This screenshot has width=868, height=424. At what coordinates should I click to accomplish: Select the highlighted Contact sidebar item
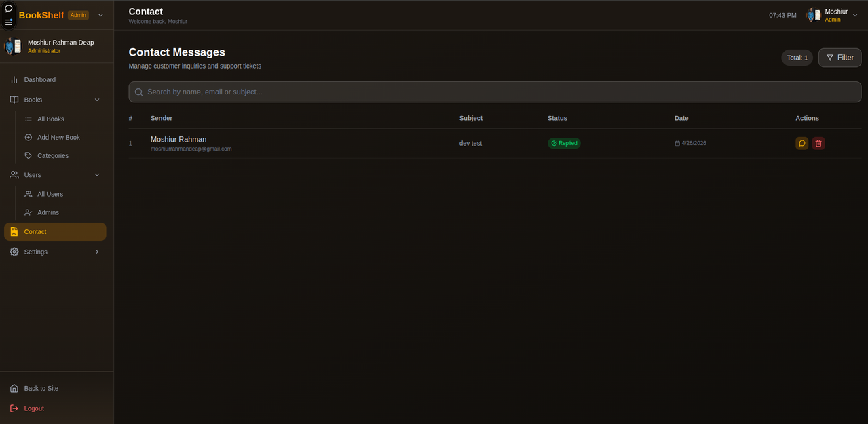55,231
